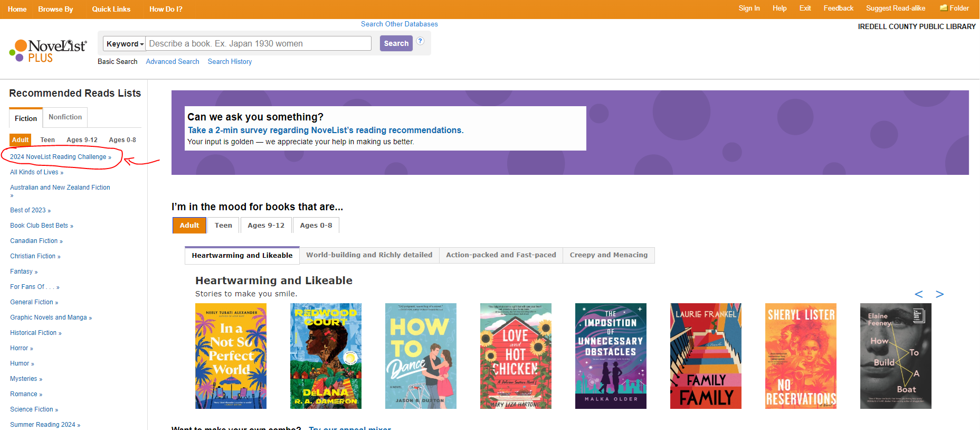Open World-building and Richly detailed tab
This screenshot has width=980, height=430.
click(x=369, y=255)
